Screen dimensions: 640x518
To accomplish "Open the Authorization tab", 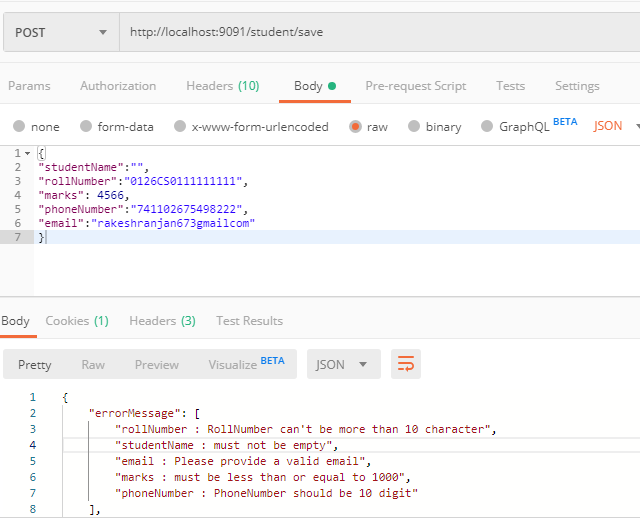I will point(118,86).
